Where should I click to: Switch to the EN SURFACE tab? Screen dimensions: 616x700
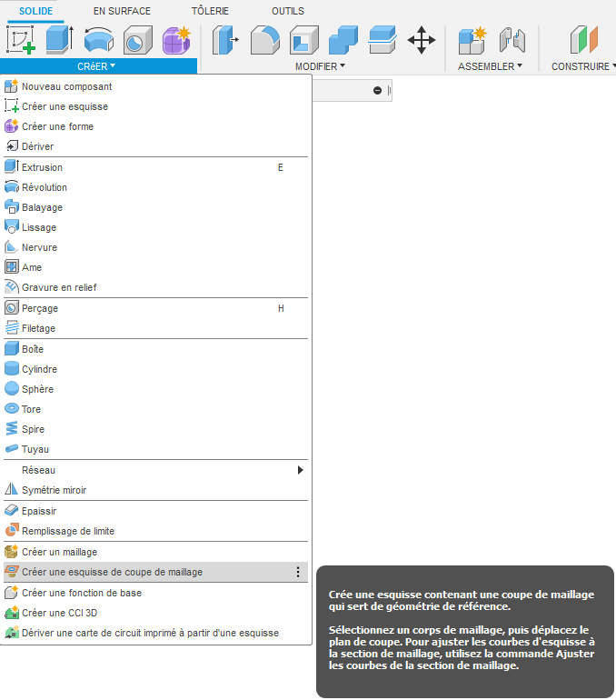tap(122, 11)
